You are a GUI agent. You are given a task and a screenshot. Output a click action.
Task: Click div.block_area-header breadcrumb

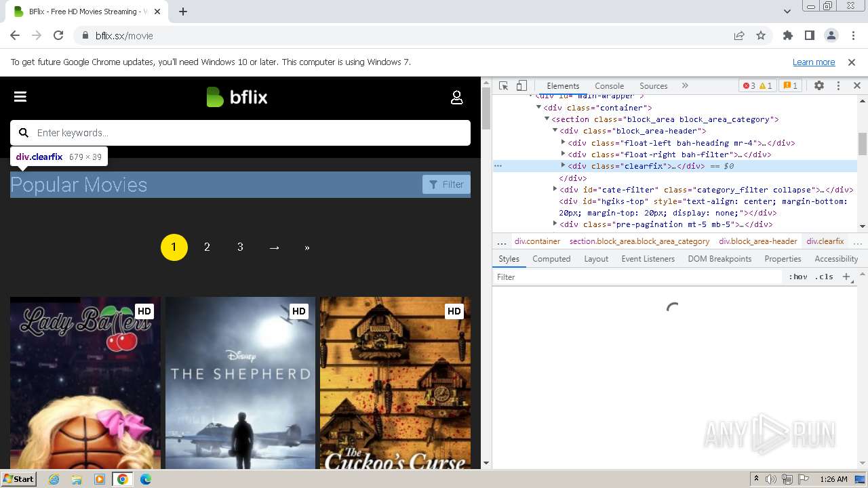point(758,241)
